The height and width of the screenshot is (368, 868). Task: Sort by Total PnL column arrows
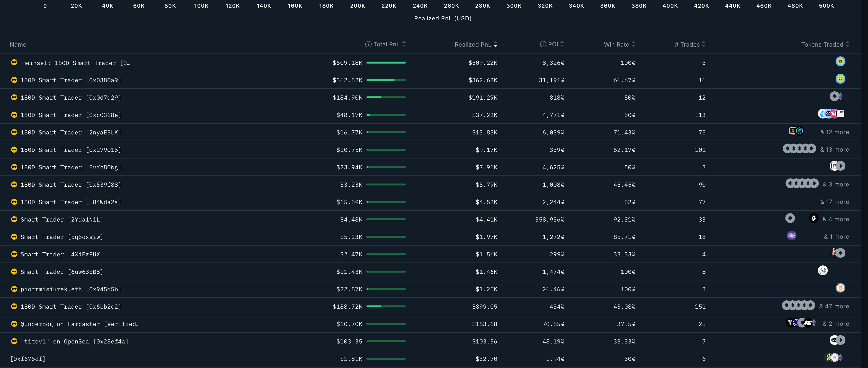(404, 44)
